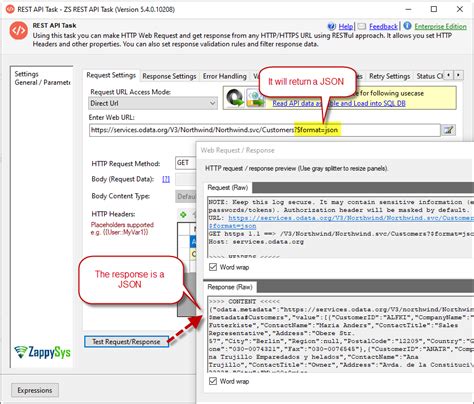Click Test Request/Response button

(126, 342)
